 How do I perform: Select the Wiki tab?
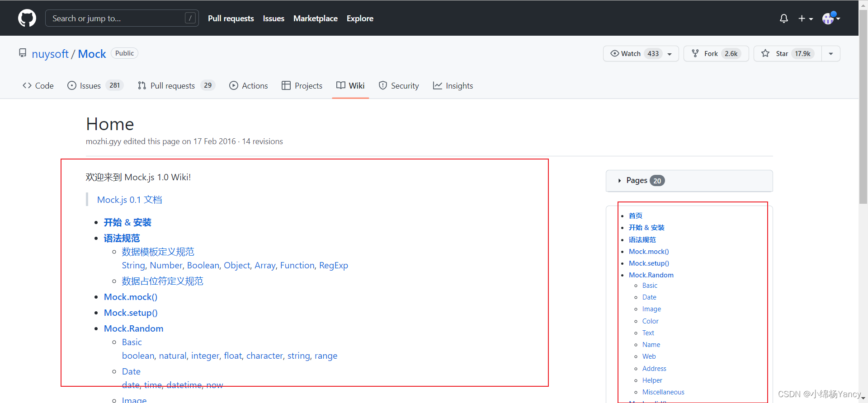(350, 85)
